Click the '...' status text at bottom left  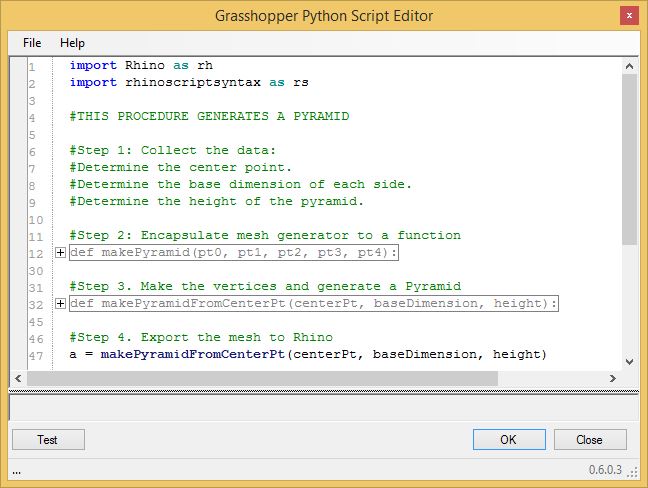(x=17, y=471)
